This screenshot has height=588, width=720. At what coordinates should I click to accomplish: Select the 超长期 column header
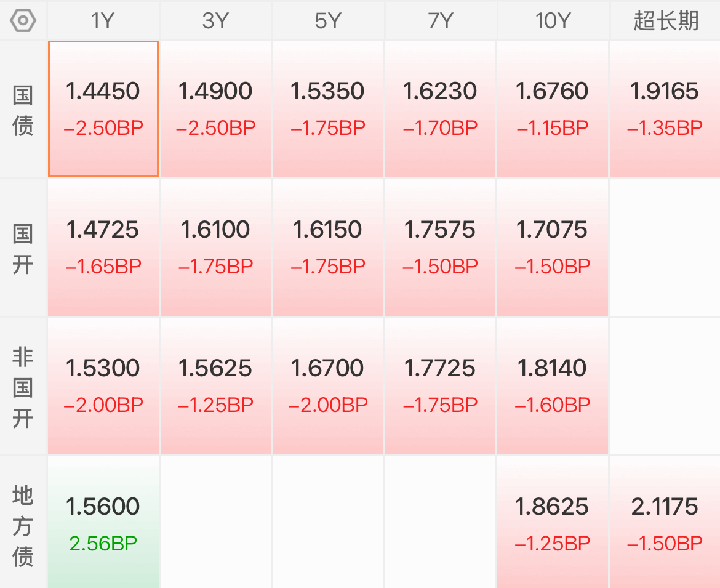pos(665,21)
